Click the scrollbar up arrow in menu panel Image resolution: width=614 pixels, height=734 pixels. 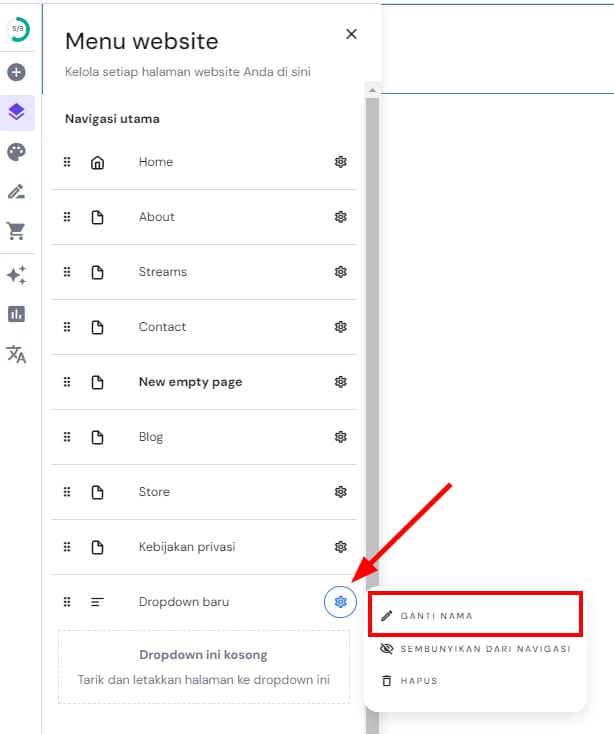pyautogui.click(x=373, y=90)
